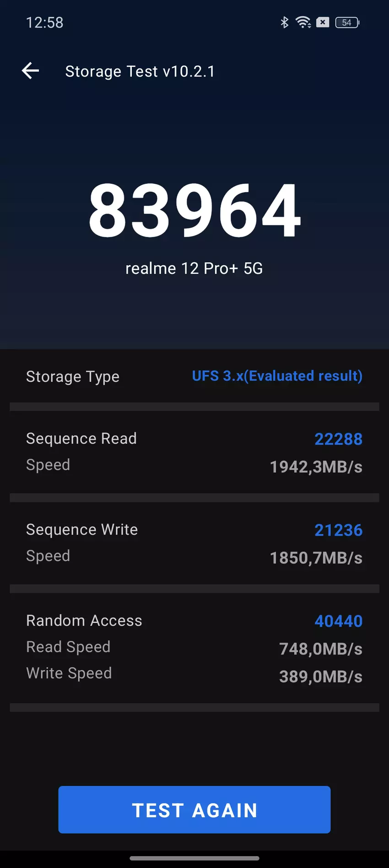Tap the 83964 total score

coord(194,210)
